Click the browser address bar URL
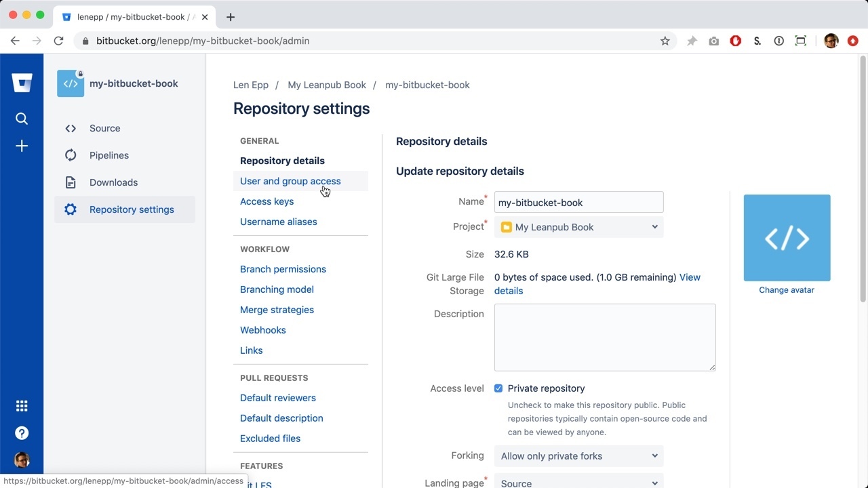 (203, 41)
